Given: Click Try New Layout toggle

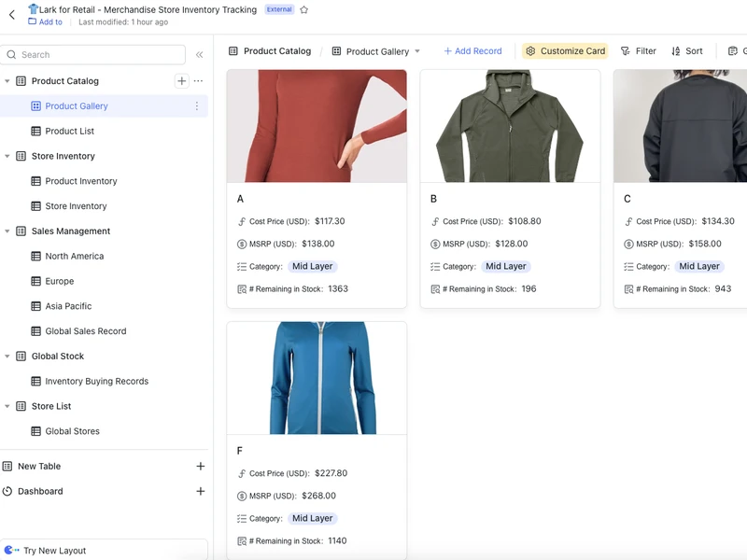Looking at the screenshot, I should click(54, 551).
